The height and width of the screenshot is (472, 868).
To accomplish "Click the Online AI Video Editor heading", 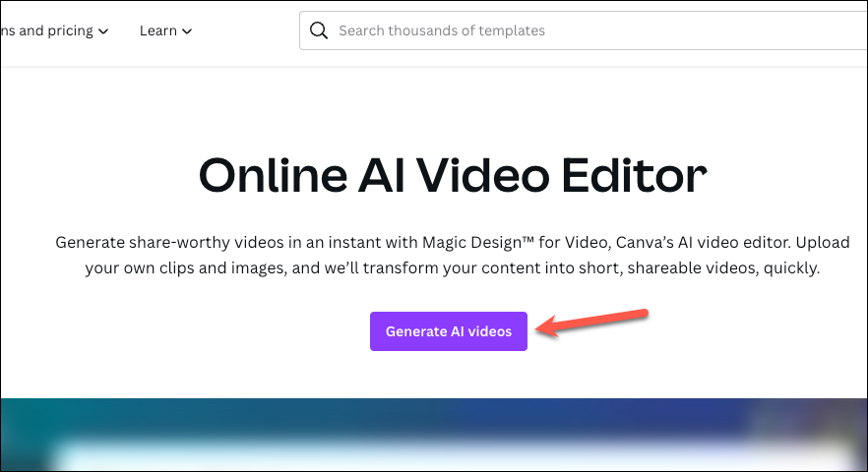I will (x=453, y=175).
